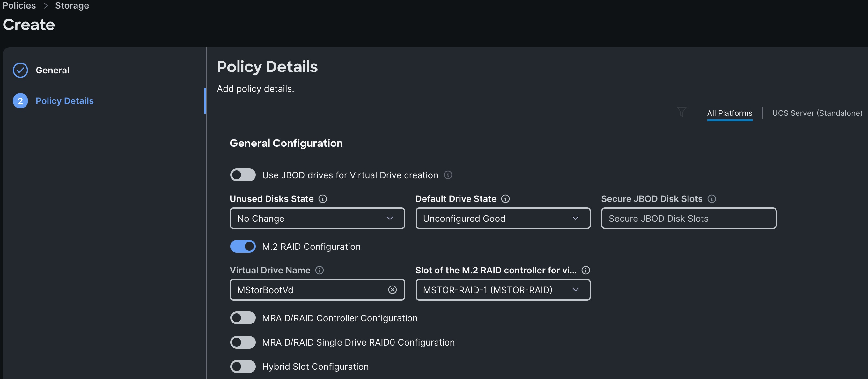
Task: Click Default Drive State info icon
Action: [505, 199]
